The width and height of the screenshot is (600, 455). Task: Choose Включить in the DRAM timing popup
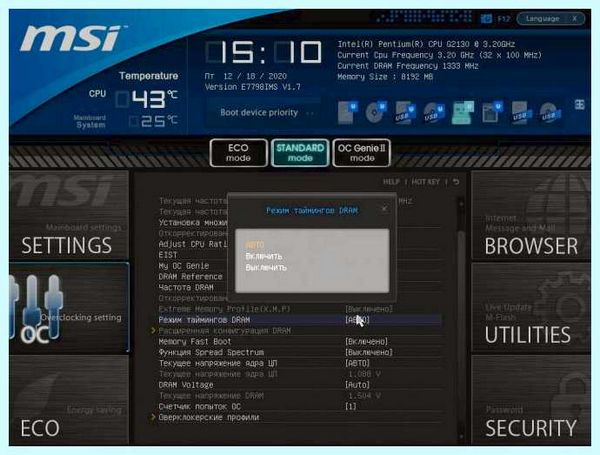coord(264,256)
